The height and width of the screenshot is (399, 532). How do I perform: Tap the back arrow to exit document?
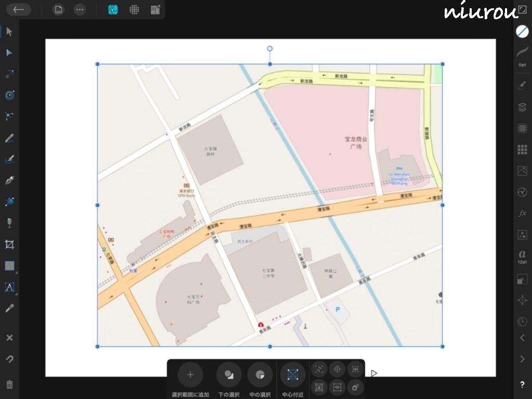(x=19, y=10)
